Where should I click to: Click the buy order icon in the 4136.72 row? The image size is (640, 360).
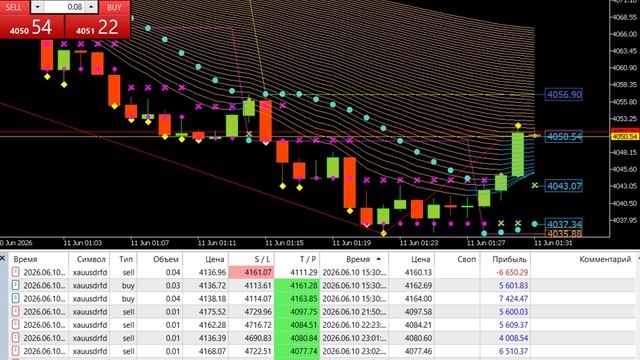(x=16, y=285)
